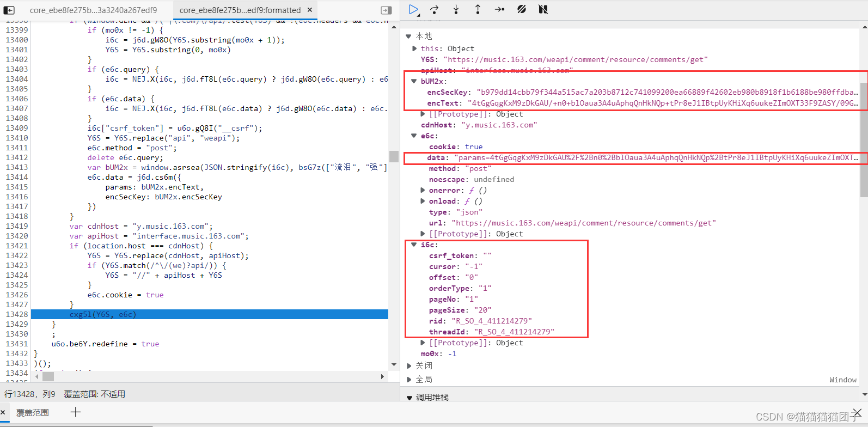Step out of current function
Image resolution: width=868 pixels, height=427 pixels.
point(478,9)
